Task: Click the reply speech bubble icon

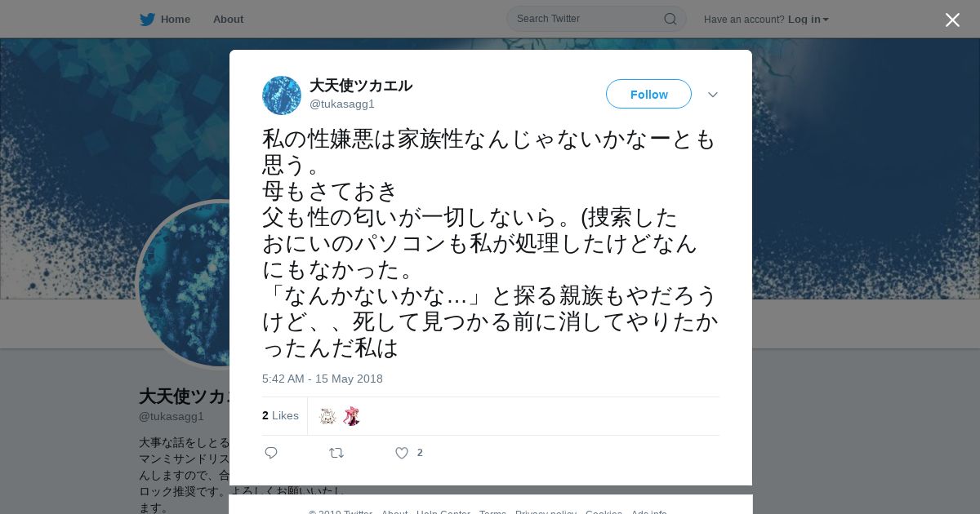Action: coord(271,453)
